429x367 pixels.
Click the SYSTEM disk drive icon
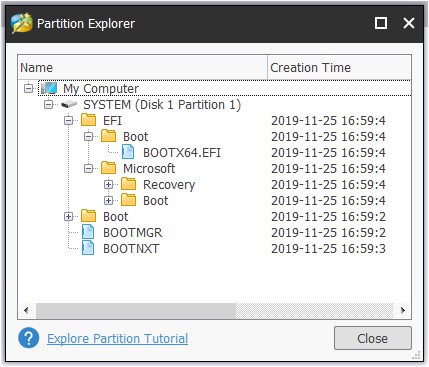[69, 105]
